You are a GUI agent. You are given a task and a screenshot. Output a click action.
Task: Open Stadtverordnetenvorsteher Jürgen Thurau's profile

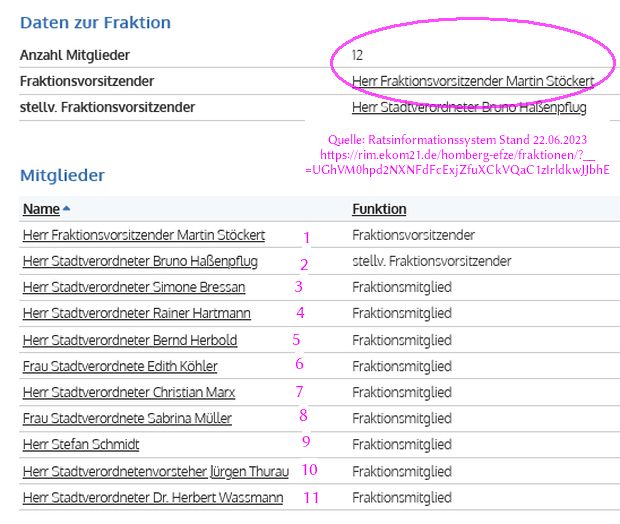point(156,471)
